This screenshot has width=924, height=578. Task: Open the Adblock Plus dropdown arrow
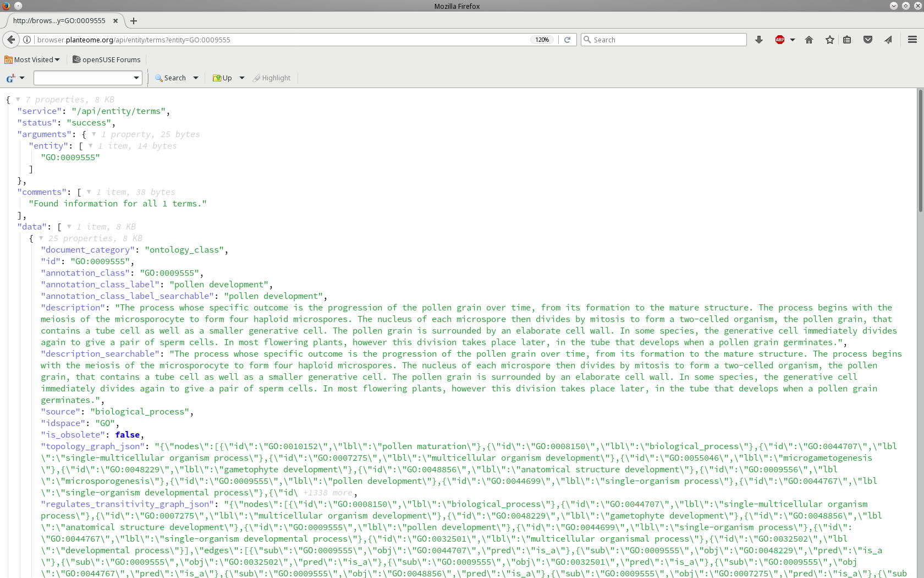793,40
